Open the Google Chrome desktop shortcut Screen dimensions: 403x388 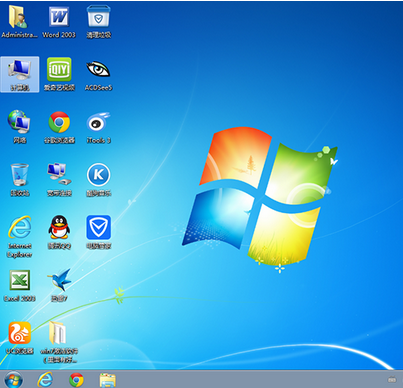click(59, 127)
